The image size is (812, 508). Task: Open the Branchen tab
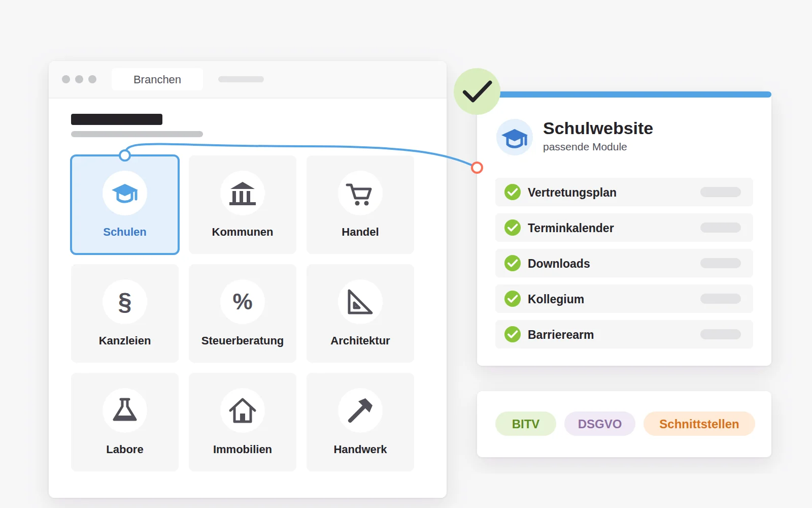pyautogui.click(x=157, y=79)
